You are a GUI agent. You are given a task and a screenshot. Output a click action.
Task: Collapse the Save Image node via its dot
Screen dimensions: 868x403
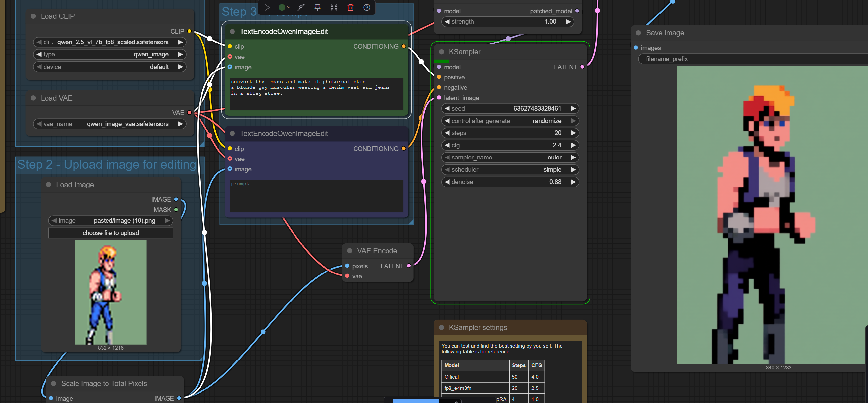click(x=638, y=33)
